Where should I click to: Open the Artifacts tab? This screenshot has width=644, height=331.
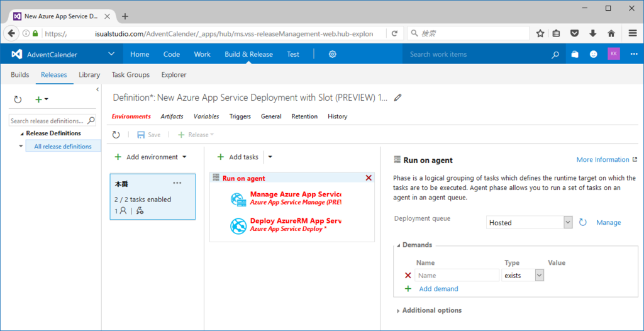(x=172, y=116)
